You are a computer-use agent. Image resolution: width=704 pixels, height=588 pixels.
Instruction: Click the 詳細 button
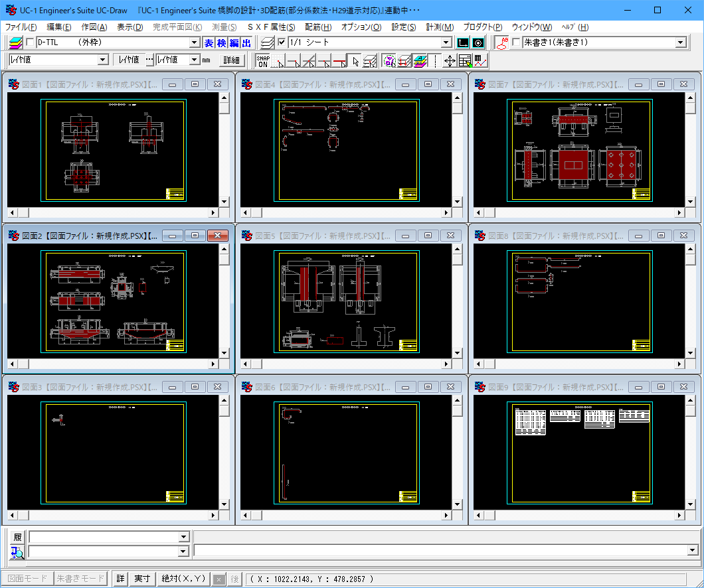click(x=231, y=60)
